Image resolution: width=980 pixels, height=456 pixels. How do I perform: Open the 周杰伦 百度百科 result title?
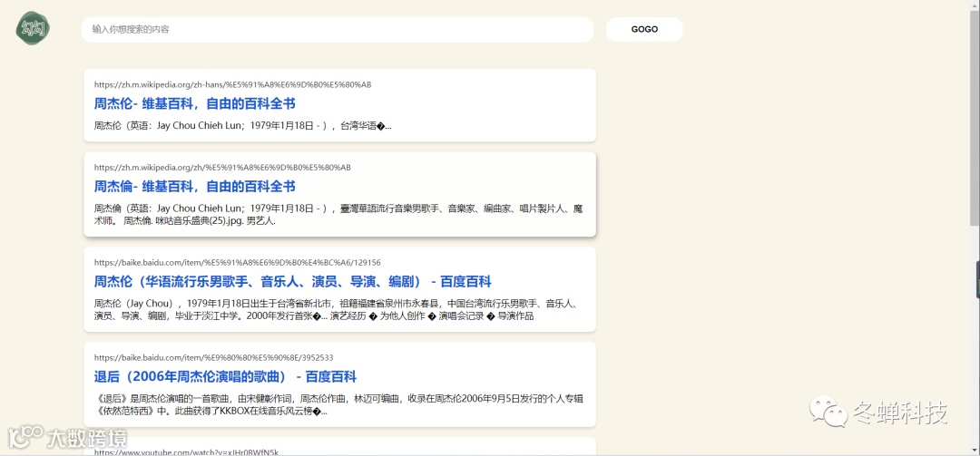pyautogui.click(x=292, y=282)
